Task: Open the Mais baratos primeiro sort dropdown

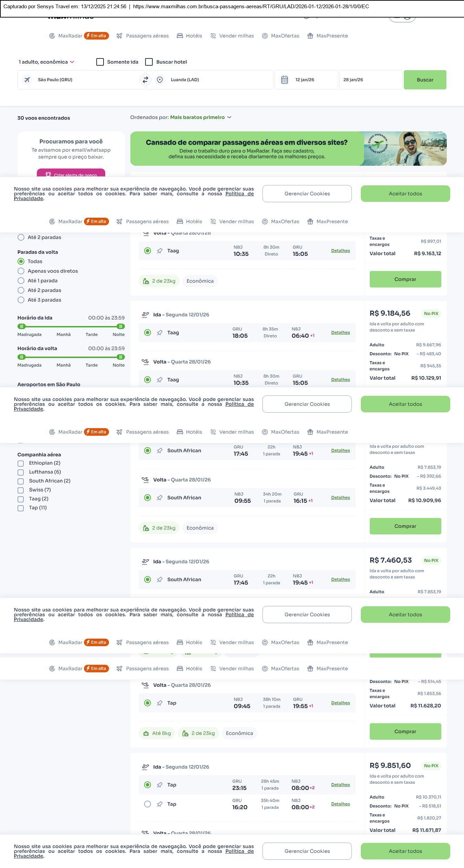Action: click(201, 117)
